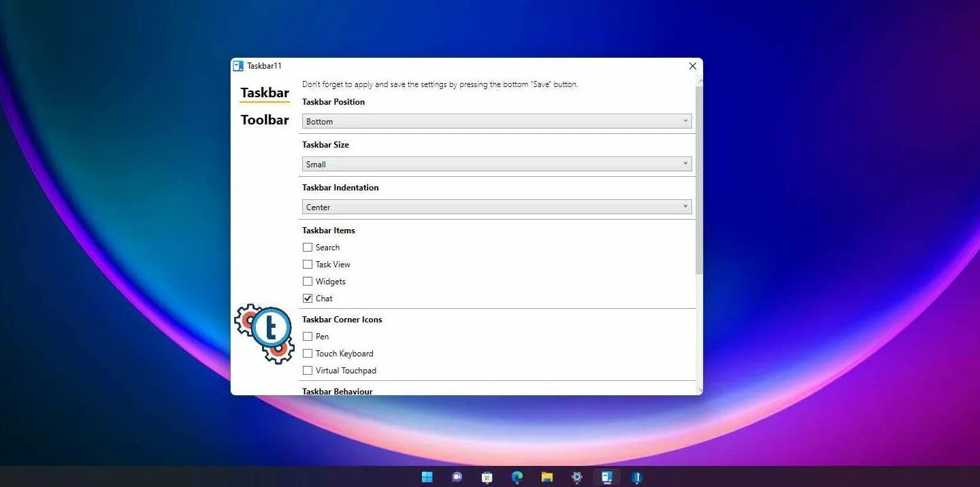Click the Taskbar11 title bar icon
Screen dimensions: 980x487
click(x=238, y=66)
